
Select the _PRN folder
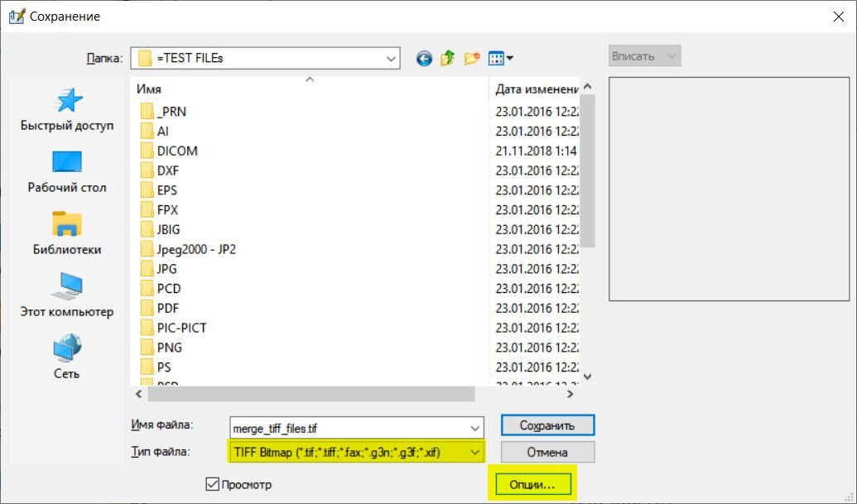[x=163, y=112]
